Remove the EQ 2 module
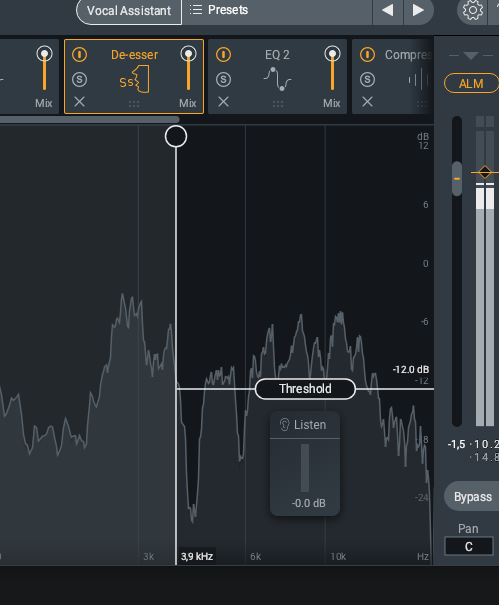 223,102
